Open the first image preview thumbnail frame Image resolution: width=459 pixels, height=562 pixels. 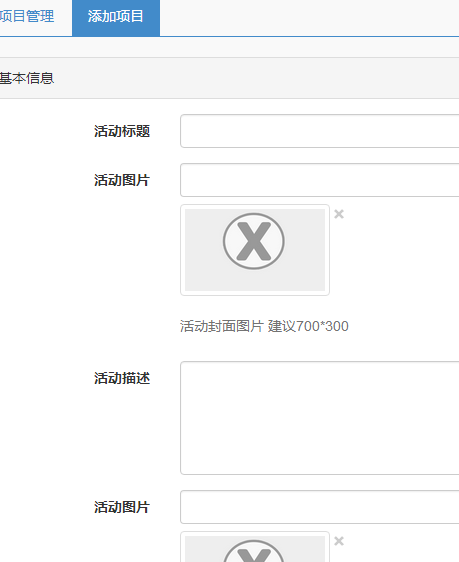coord(255,250)
